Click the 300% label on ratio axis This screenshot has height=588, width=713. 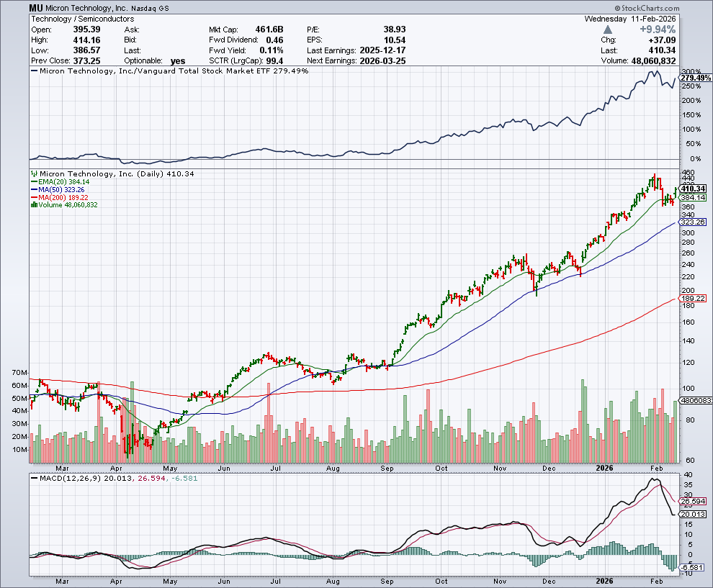click(691, 72)
